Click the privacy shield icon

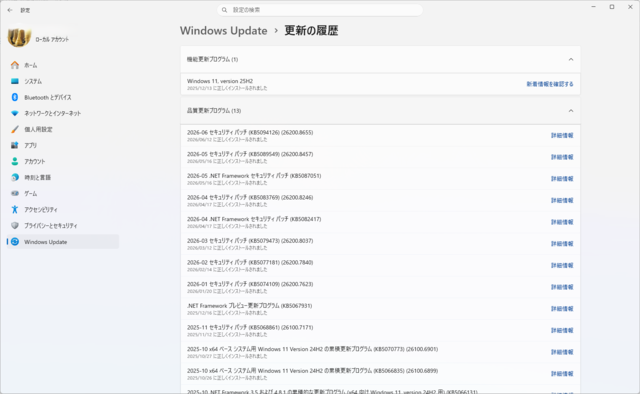(x=15, y=225)
